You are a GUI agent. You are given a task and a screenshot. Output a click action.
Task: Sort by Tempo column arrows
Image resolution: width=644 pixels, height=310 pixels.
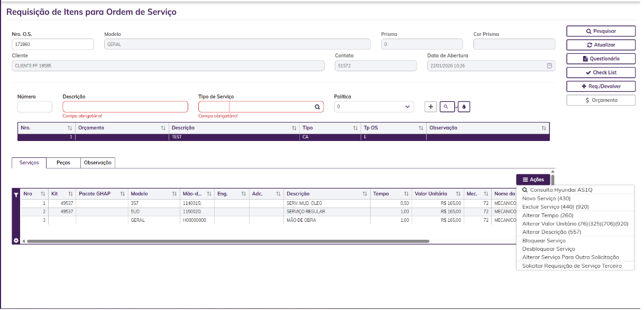click(x=407, y=194)
